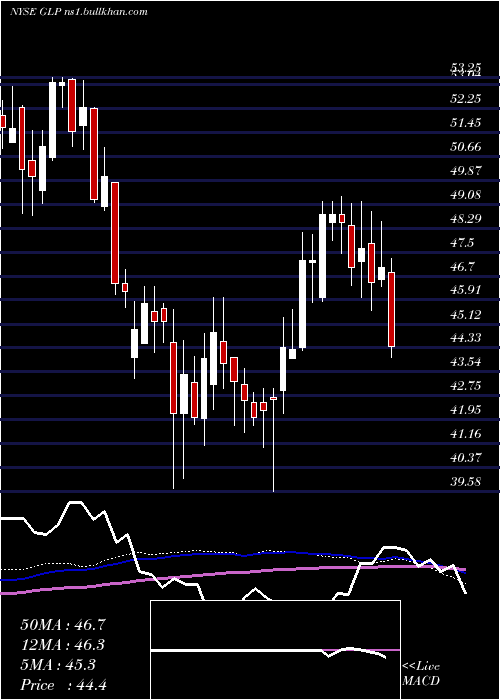The image size is (500, 700).
Task: Click the 44.33 price axis label
Action: [x=466, y=338]
